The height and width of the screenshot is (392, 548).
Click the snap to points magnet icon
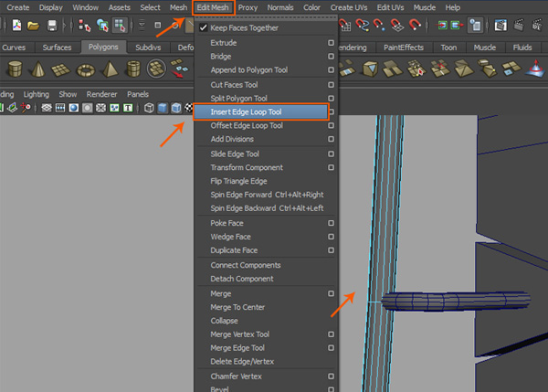(379, 26)
